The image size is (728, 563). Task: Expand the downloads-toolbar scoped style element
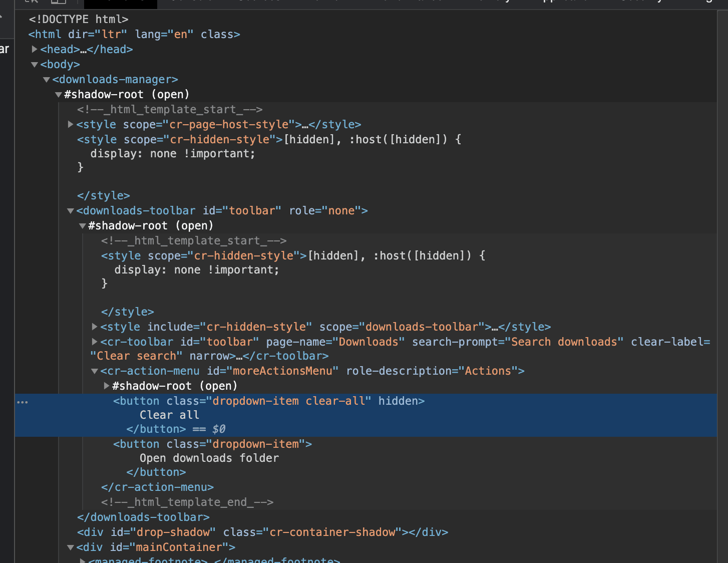coord(94,327)
